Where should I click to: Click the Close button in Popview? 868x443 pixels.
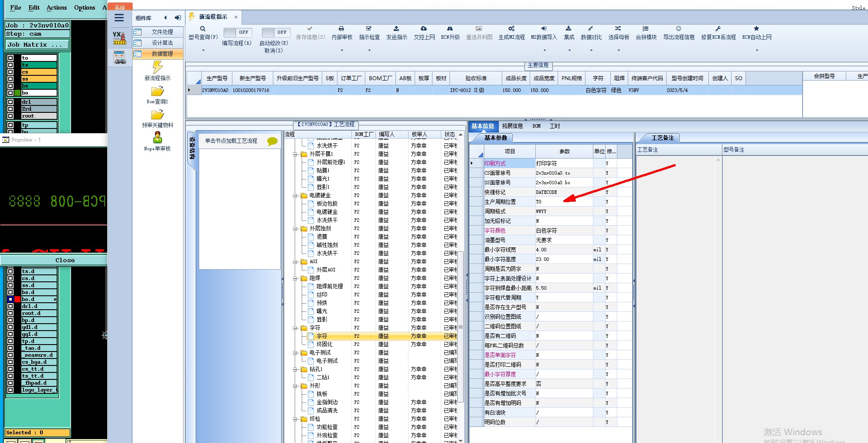click(x=65, y=260)
